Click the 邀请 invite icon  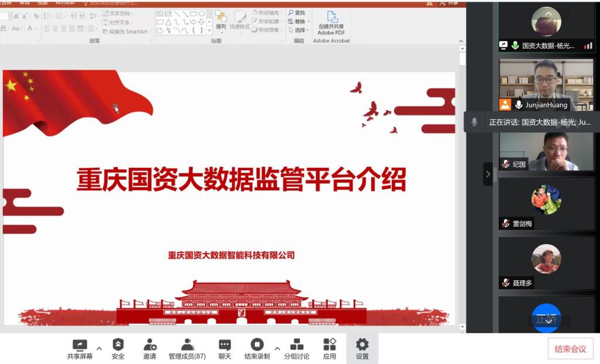click(149, 345)
